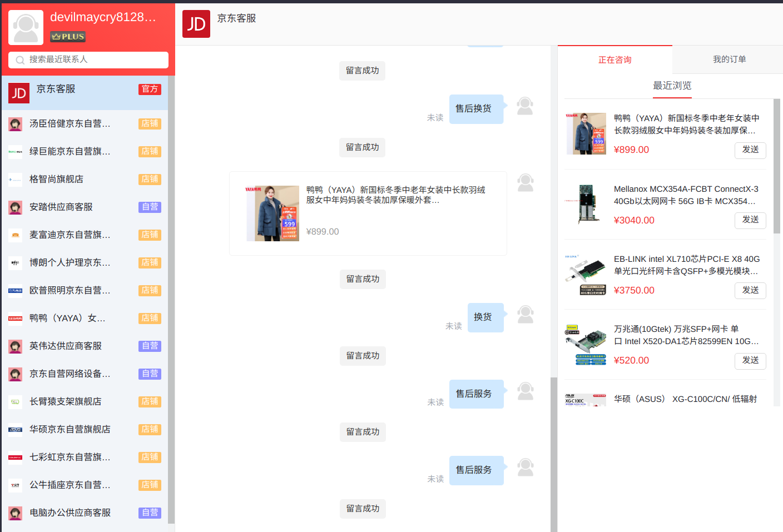783x532 pixels.
Task: Send the EB-LINK XL710 ¥3750.00 item
Action: pyautogui.click(x=750, y=291)
